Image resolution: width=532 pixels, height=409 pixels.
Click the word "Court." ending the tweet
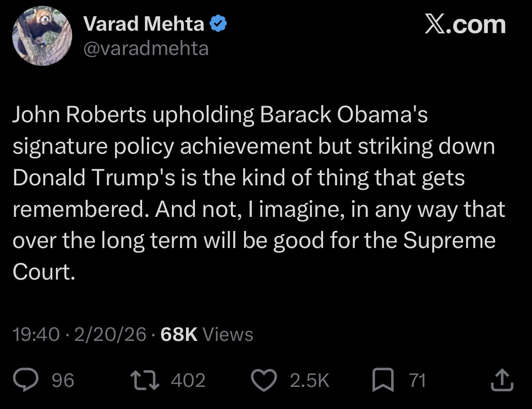[x=43, y=271]
